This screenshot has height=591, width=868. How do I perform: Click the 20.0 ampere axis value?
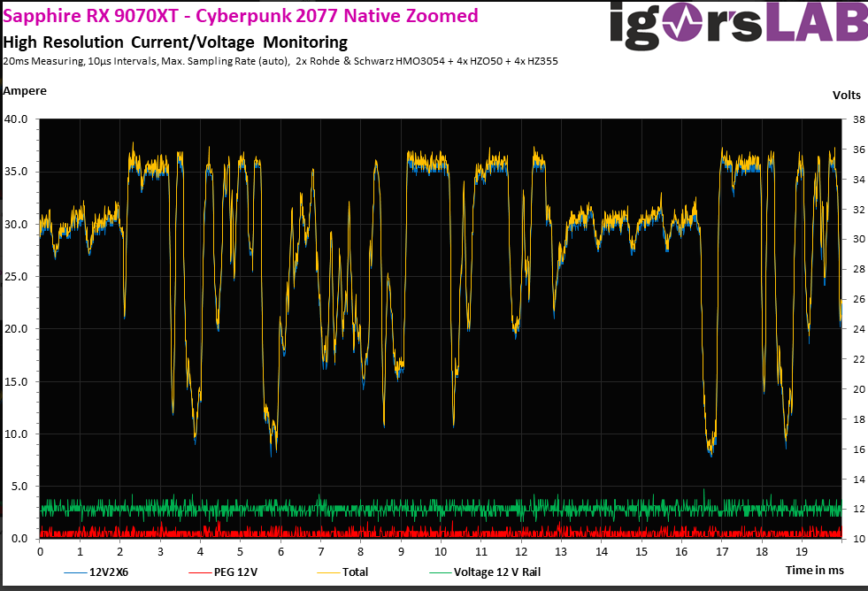coord(16,329)
